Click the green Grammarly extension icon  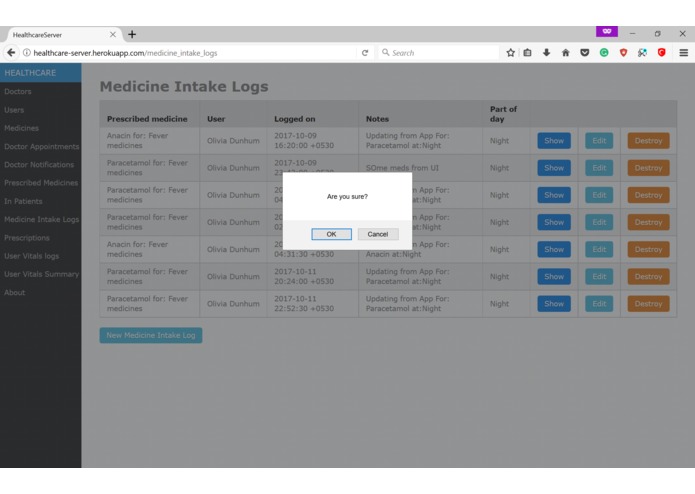[604, 53]
